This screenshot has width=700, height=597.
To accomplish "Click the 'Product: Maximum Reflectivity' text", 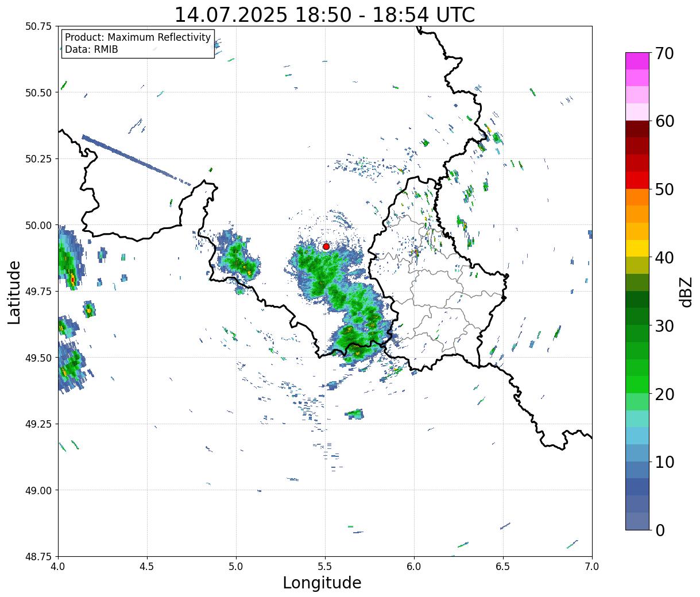I will [138, 37].
